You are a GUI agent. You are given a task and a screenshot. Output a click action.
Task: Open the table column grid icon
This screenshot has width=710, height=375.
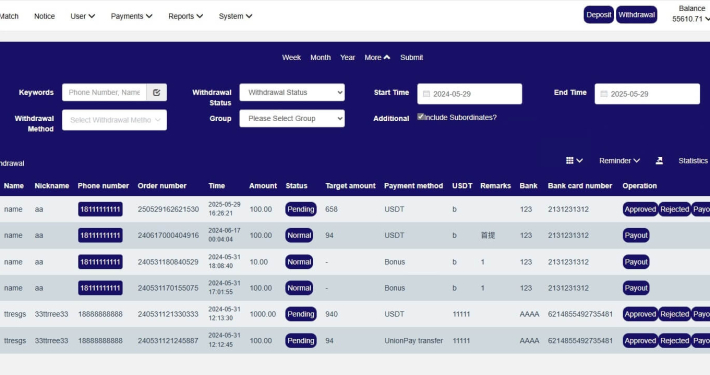[574, 161]
